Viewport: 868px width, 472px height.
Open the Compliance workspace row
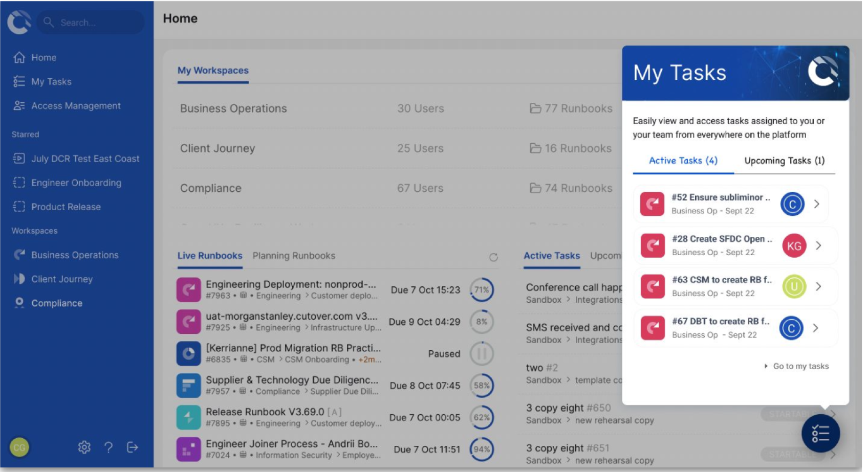(x=397, y=188)
